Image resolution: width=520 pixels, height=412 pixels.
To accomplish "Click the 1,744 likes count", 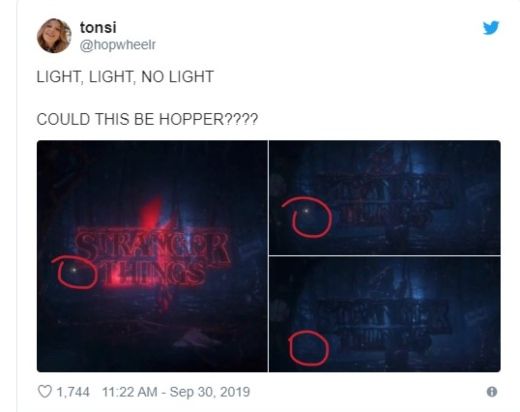I will (x=73, y=392).
